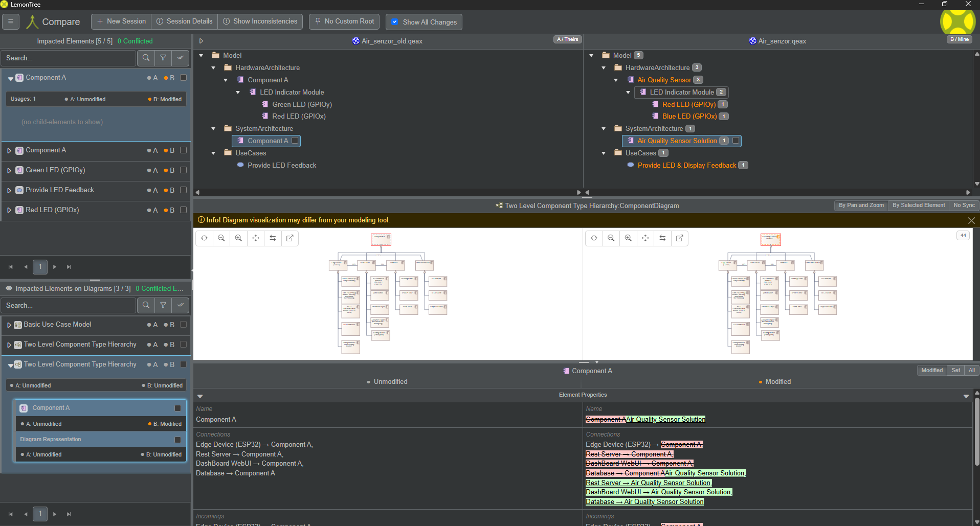The image size is (980, 526).
Task: Expand the Basic Use Case Model diagram item
Action: 9,325
